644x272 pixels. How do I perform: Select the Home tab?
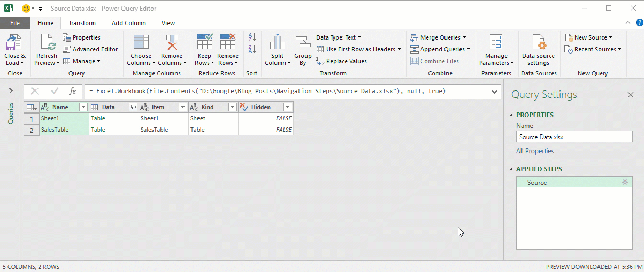point(45,23)
